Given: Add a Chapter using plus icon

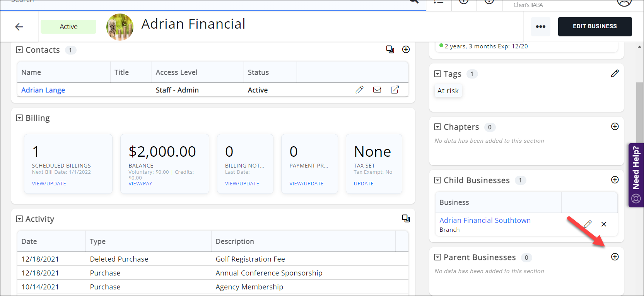Looking at the screenshot, I should pos(615,127).
